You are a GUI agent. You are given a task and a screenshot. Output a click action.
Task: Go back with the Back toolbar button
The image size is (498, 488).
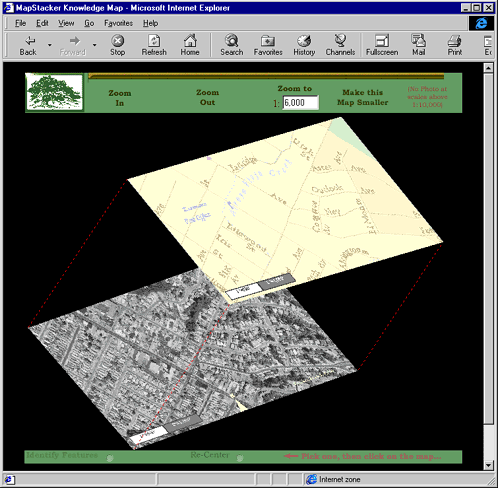click(x=28, y=45)
